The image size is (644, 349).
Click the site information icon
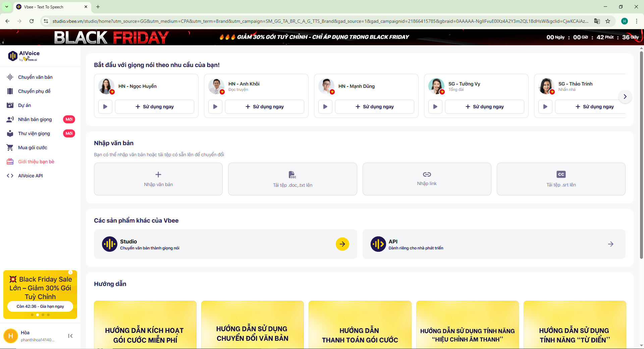(46, 21)
